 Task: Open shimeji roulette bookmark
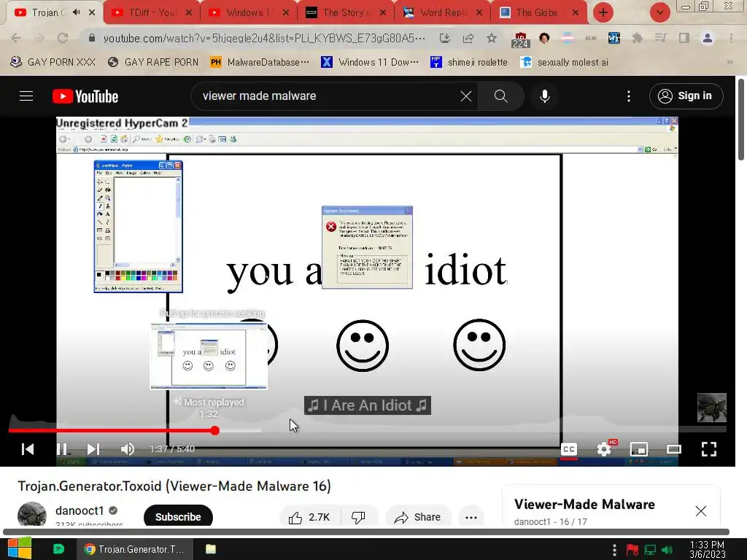(x=469, y=63)
